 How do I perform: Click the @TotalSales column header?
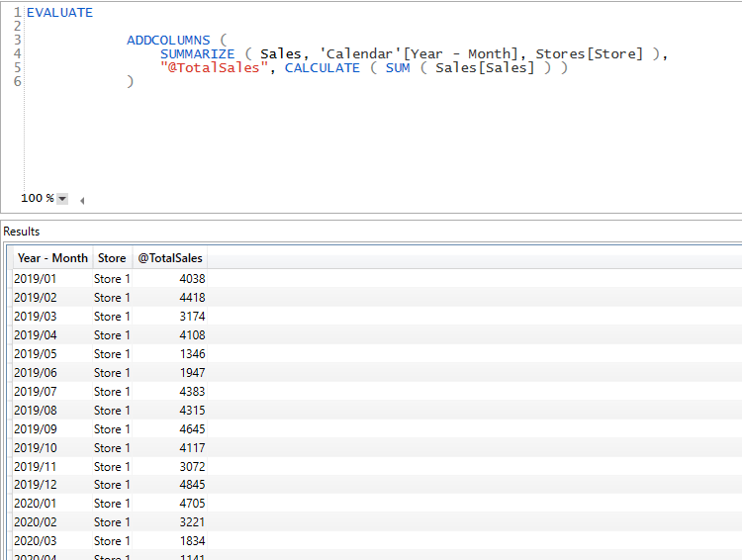pyautogui.click(x=169, y=258)
